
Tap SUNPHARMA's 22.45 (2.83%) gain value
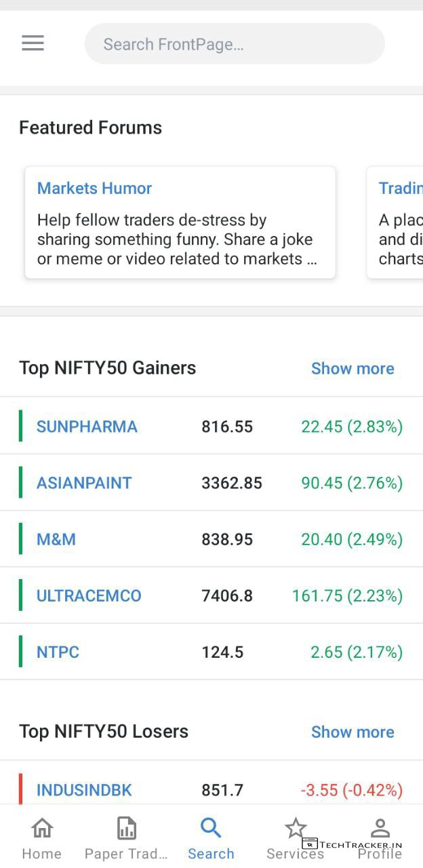(352, 427)
